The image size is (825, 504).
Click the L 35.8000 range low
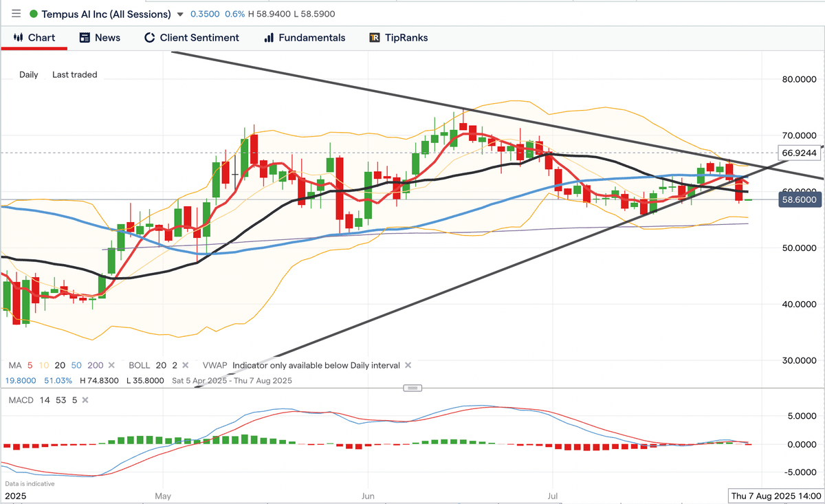[x=144, y=380]
